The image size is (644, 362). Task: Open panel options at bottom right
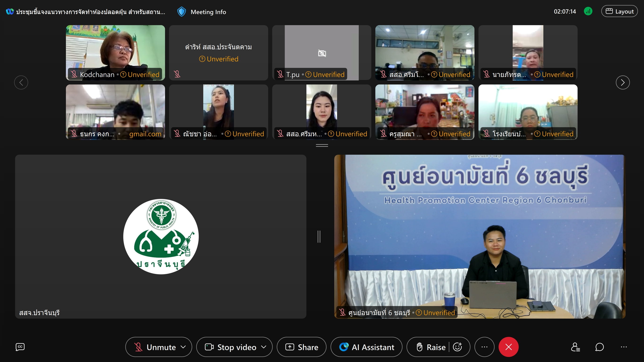click(624, 347)
